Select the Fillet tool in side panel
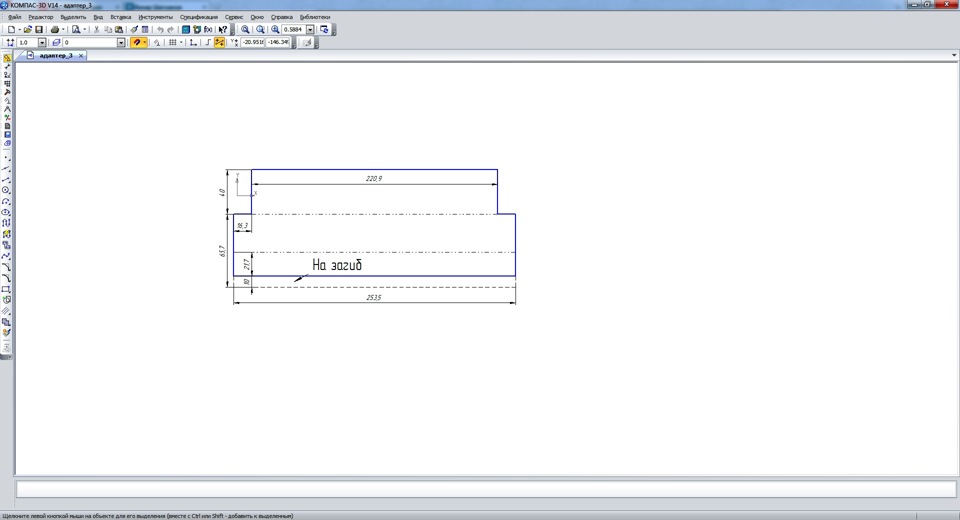Viewport: 960px width, 520px height. pos(7,278)
